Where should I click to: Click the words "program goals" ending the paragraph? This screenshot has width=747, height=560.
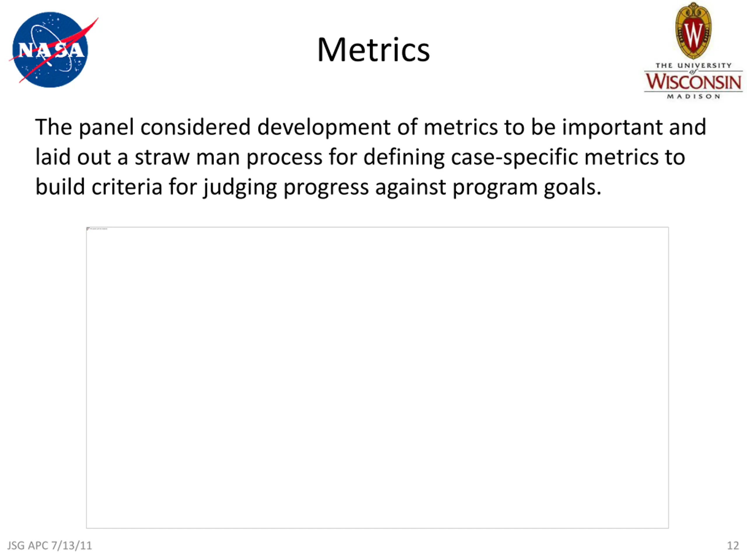pyautogui.click(x=526, y=187)
